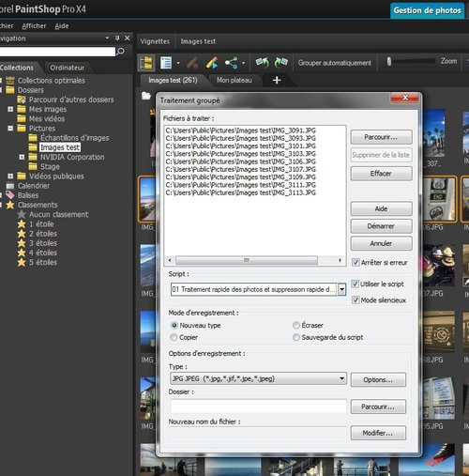The image size is (469, 476).
Task: Open the Mon plateau tab
Action: (x=234, y=81)
